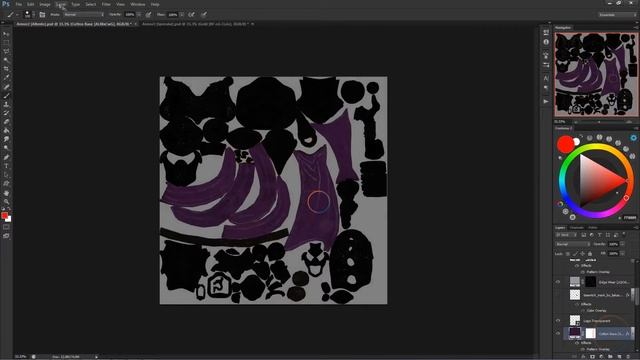Open Layers Opacity dropdown arrow
Screen dimensions: 640x360
point(622,244)
